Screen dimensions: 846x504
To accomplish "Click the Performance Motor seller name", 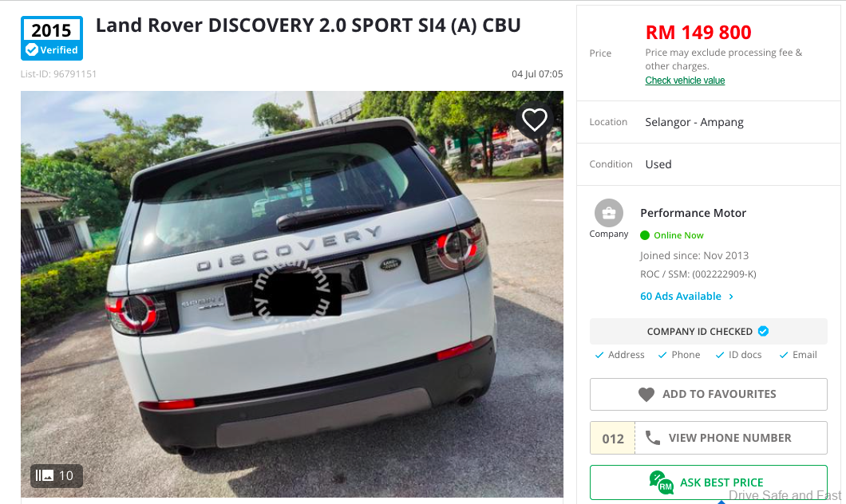I will (693, 213).
